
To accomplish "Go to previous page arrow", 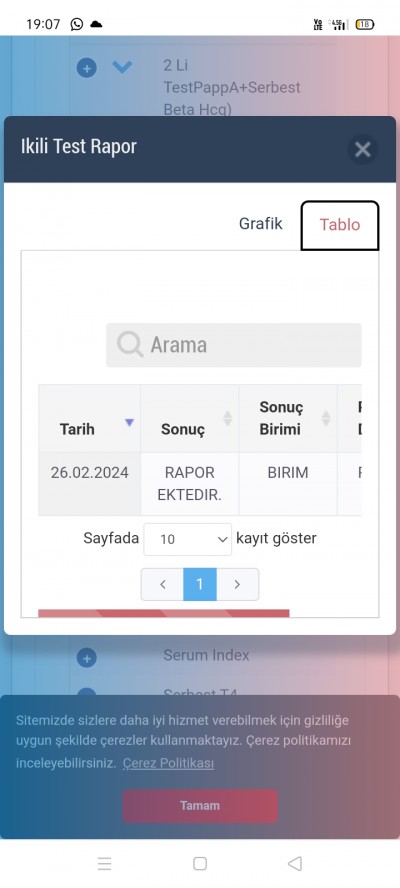I will click(x=163, y=584).
